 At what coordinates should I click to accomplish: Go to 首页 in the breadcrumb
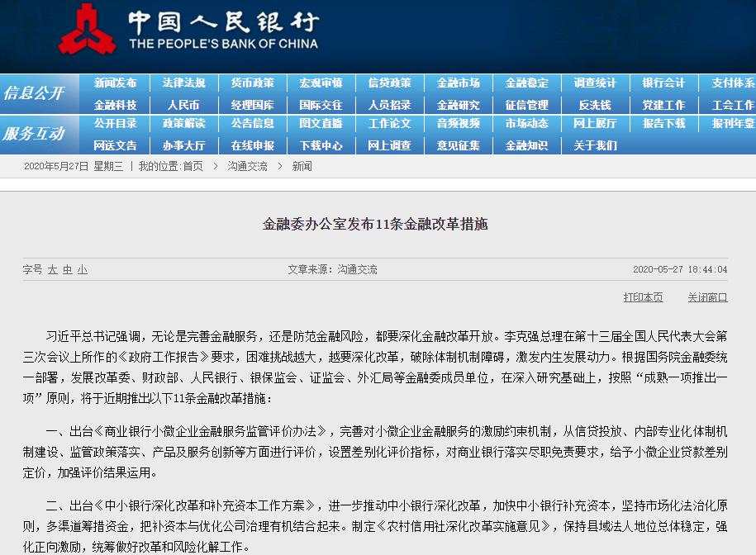click(193, 166)
